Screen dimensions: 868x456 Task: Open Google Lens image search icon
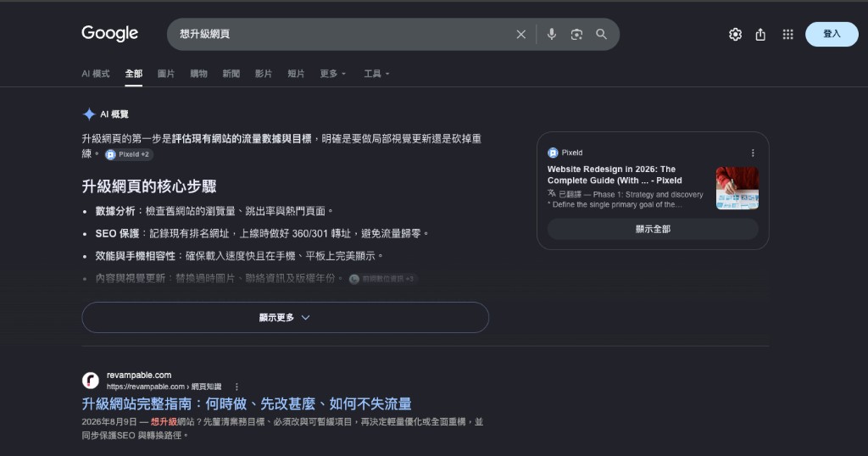pos(576,34)
